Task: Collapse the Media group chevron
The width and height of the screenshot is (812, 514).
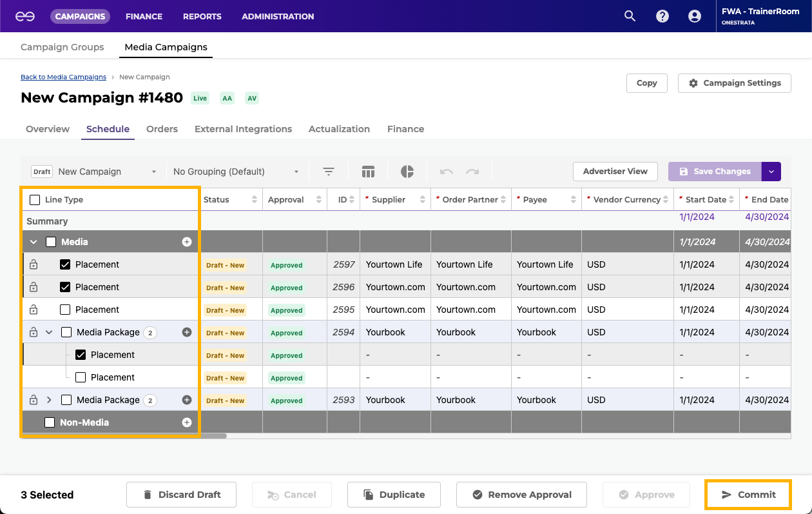Action: click(34, 242)
